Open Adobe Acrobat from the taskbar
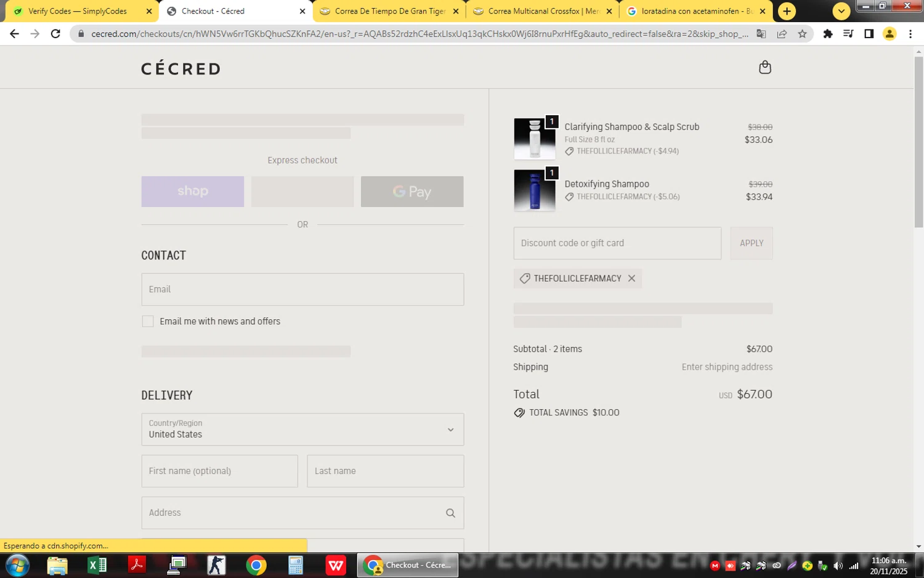 click(x=137, y=565)
